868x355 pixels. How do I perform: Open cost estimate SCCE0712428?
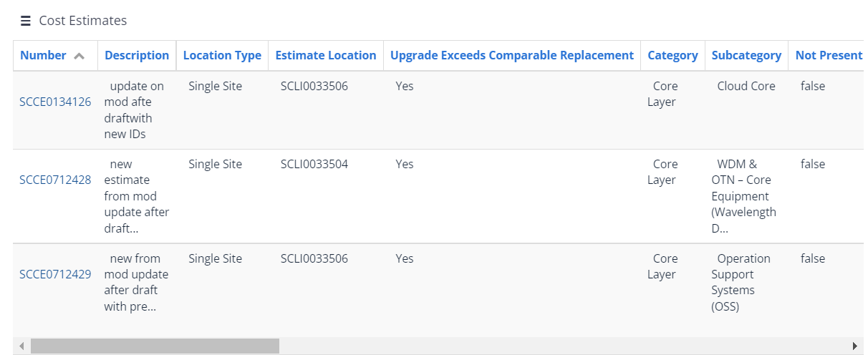coord(55,180)
